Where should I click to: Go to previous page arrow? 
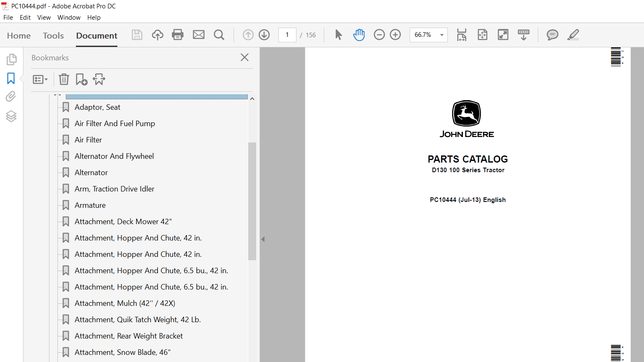pos(248,35)
